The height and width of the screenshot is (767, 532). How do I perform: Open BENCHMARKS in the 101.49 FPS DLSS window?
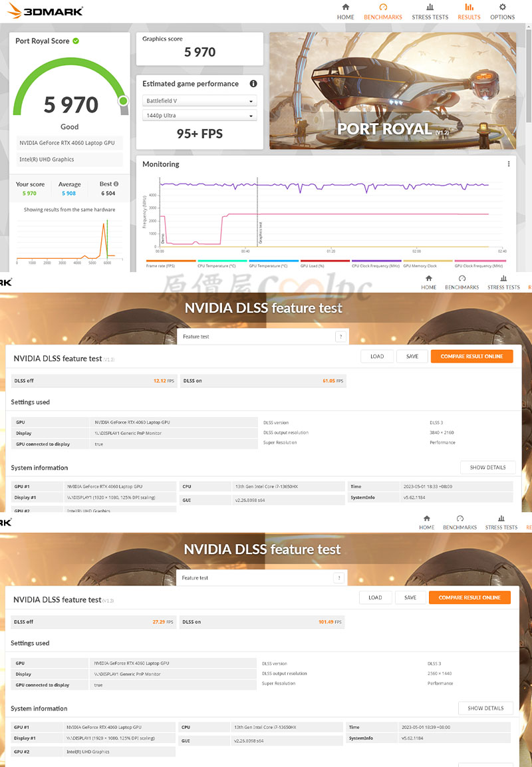460,522
